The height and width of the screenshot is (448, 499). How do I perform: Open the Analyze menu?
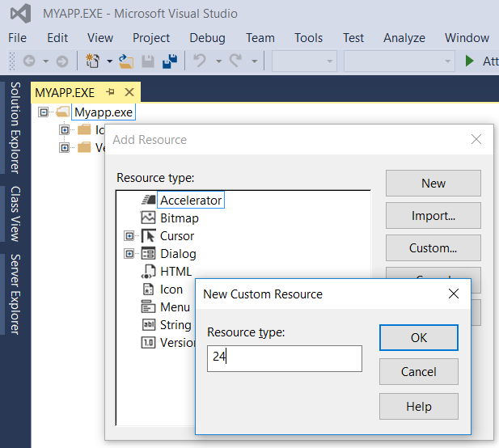click(x=404, y=38)
